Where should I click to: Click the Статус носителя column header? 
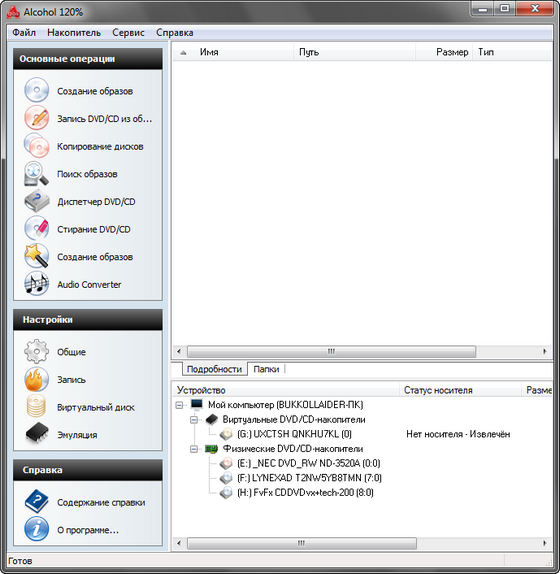coord(460,390)
